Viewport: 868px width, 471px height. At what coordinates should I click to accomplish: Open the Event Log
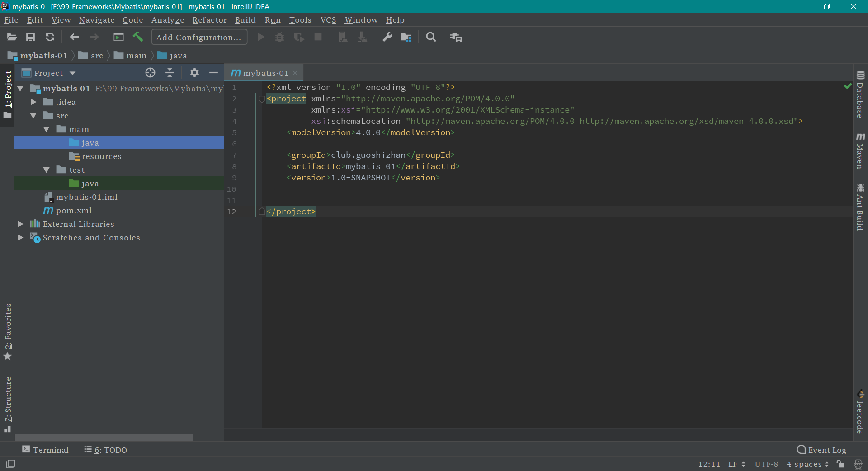coord(821,450)
